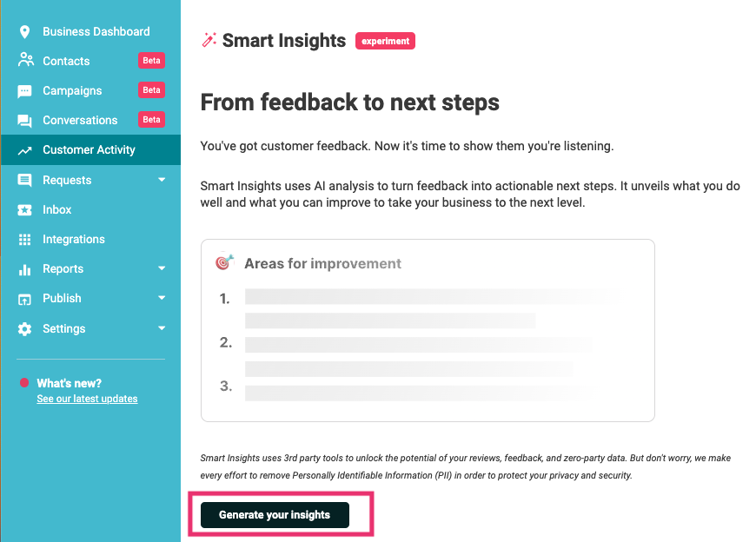Click the Campaigns speech bubble icon

tap(24, 90)
